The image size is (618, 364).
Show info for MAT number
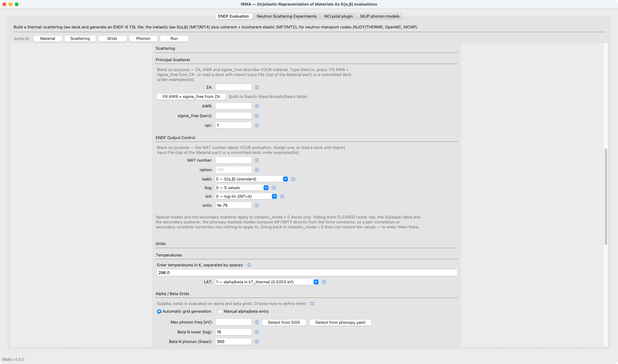click(257, 160)
